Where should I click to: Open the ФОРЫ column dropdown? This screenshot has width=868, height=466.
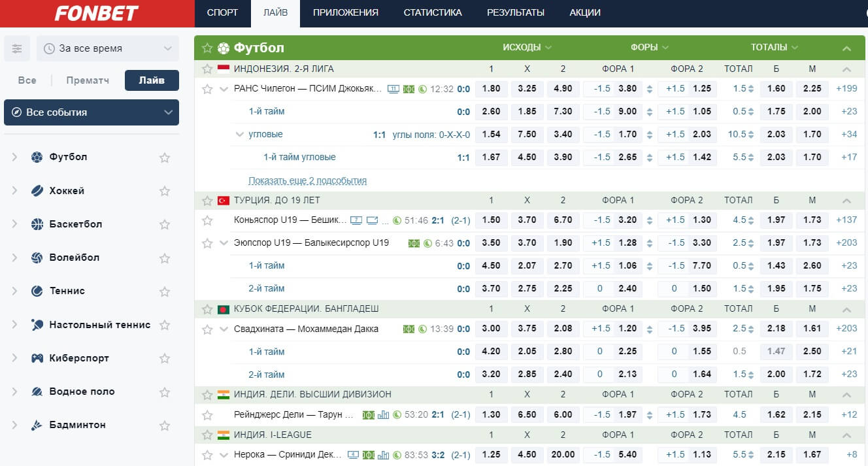coord(650,47)
